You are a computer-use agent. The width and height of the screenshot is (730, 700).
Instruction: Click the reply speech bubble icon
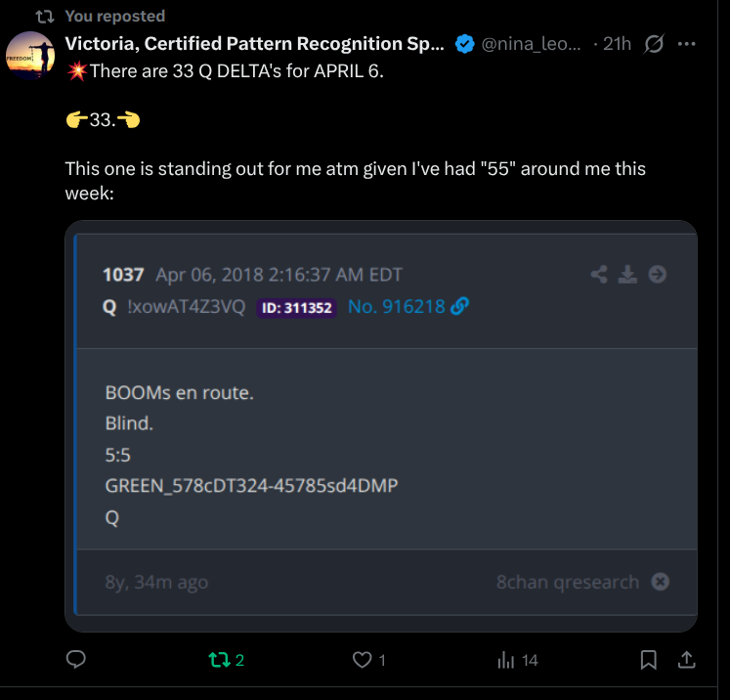click(77, 660)
